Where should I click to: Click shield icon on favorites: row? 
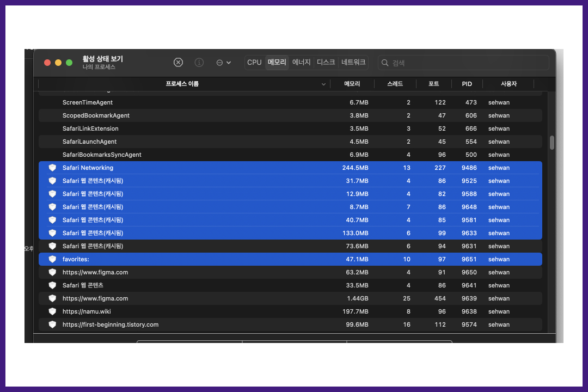52,259
